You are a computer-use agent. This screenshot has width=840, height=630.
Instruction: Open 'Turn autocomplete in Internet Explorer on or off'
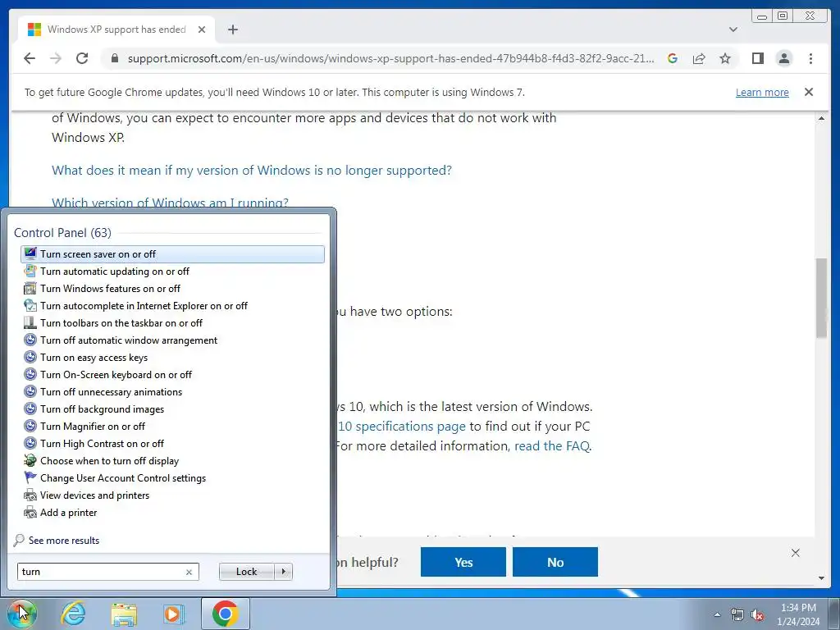pyautogui.click(x=172, y=306)
